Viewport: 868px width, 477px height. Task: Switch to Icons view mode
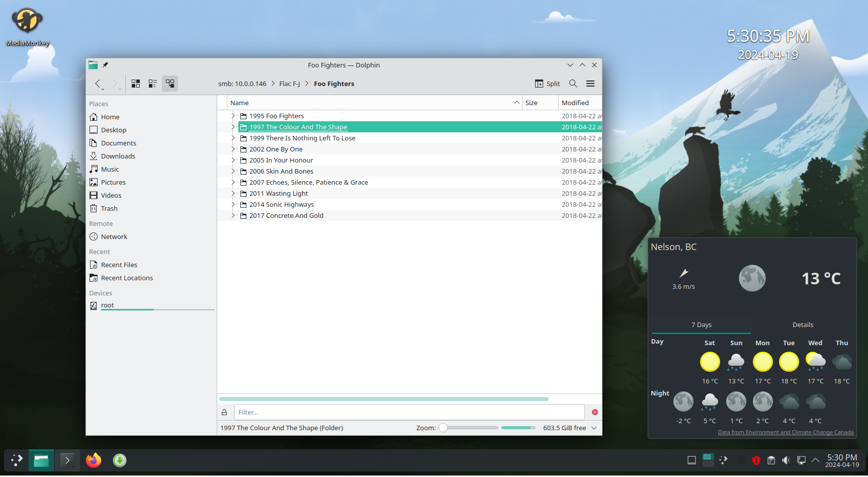point(136,84)
